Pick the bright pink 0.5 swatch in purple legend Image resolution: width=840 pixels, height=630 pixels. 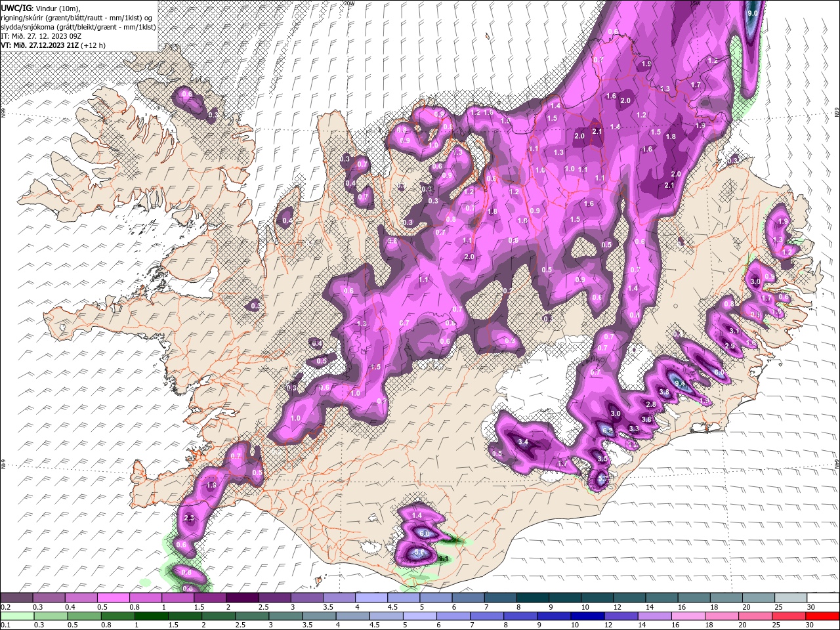coord(113,598)
